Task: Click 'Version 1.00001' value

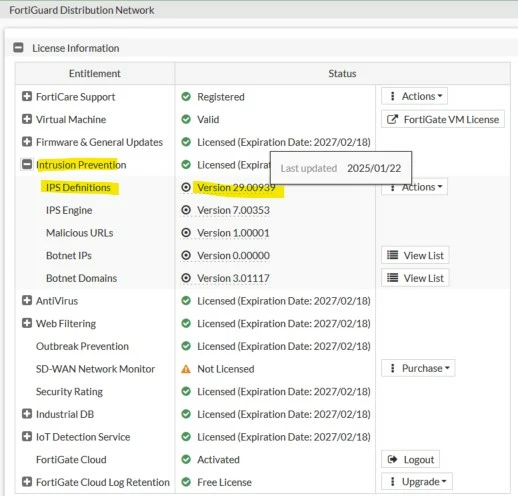Action: (x=233, y=233)
